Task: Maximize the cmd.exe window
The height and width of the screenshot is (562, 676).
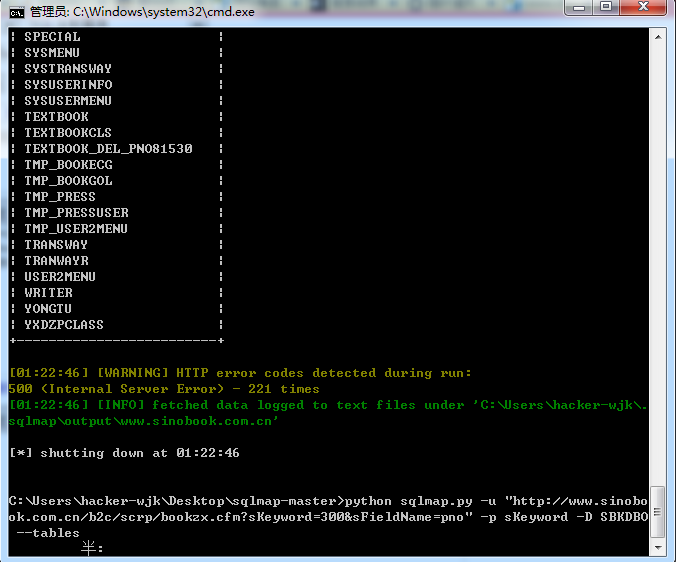Action: pos(605,7)
